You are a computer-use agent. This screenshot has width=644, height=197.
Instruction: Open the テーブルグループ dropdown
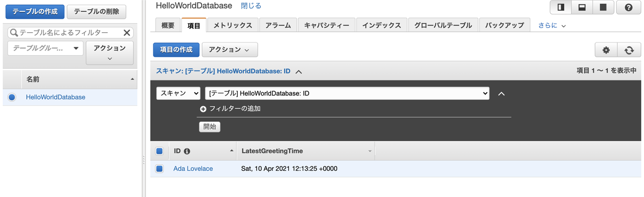[45, 48]
